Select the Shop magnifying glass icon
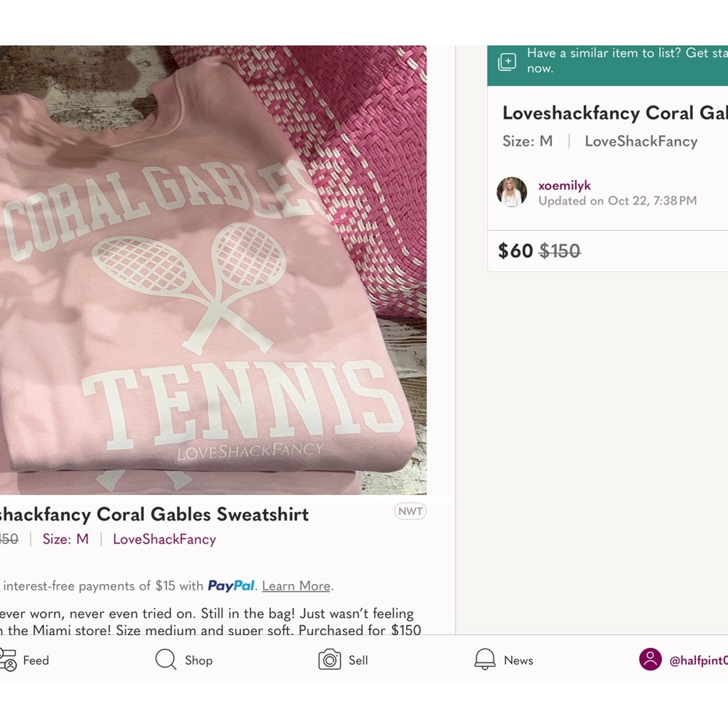 coord(166,660)
